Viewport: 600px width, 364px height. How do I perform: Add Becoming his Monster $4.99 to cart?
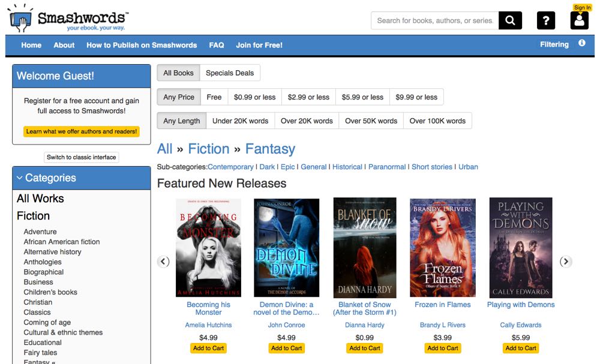click(x=209, y=348)
